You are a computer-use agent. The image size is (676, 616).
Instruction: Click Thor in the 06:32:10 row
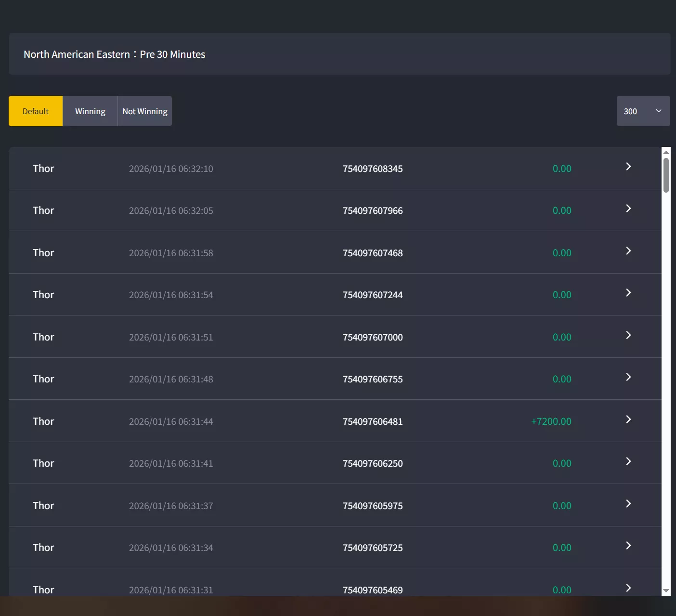point(43,169)
